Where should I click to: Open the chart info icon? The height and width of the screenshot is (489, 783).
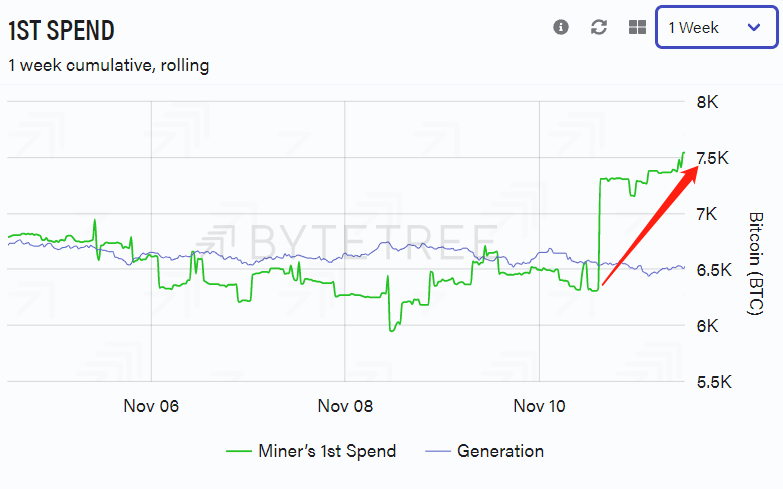click(561, 27)
